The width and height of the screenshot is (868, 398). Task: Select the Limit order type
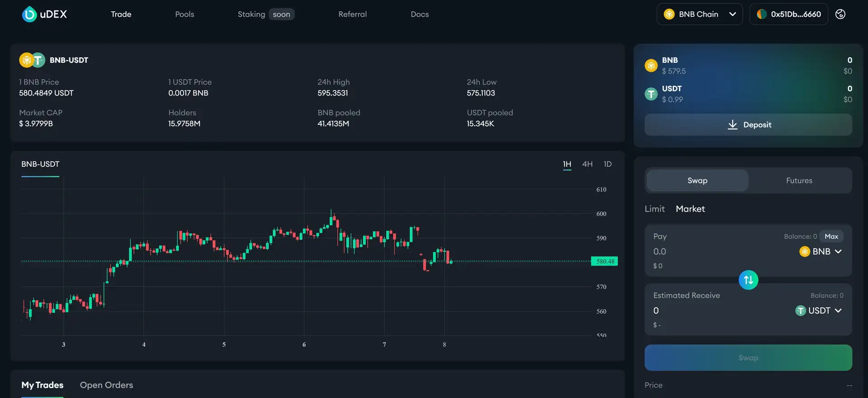(654, 209)
